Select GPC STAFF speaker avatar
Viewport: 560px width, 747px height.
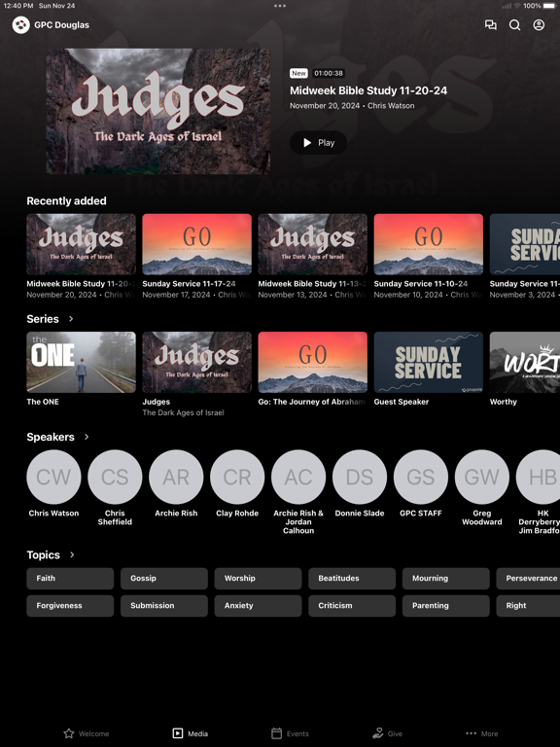click(x=420, y=477)
